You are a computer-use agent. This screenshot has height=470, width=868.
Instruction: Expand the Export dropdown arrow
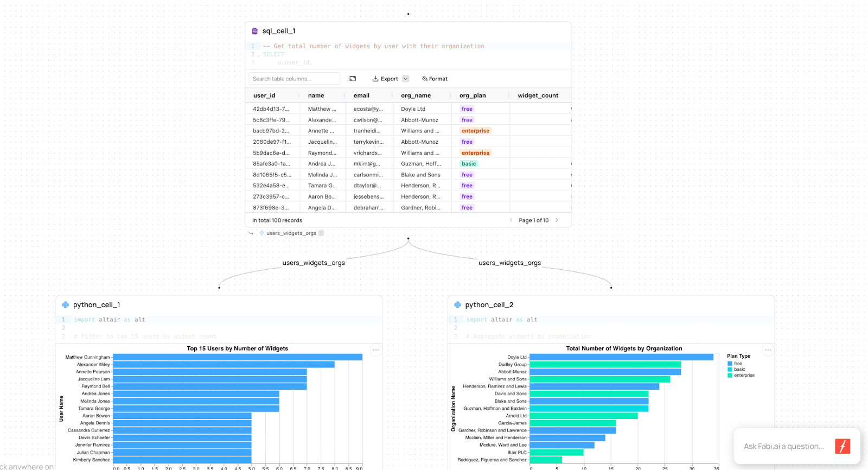pos(406,79)
